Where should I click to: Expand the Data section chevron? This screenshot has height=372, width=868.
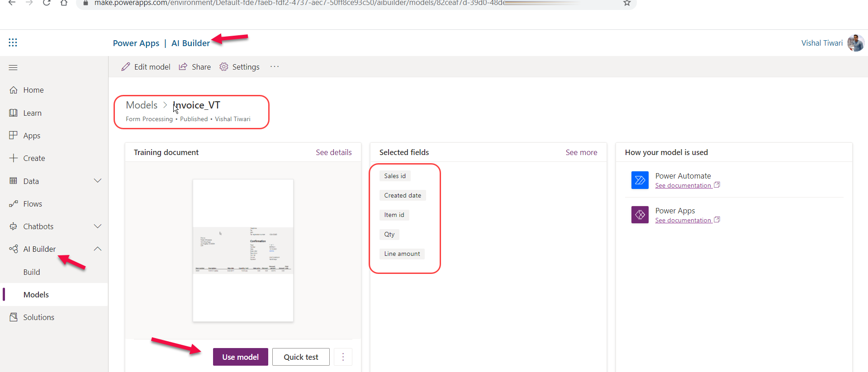pos(98,181)
